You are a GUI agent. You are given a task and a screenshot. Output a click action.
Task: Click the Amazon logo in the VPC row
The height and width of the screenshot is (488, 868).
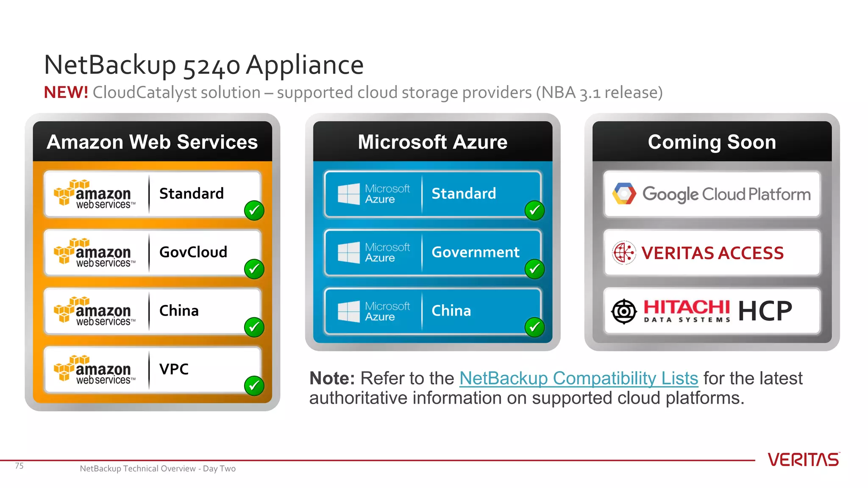(95, 370)
